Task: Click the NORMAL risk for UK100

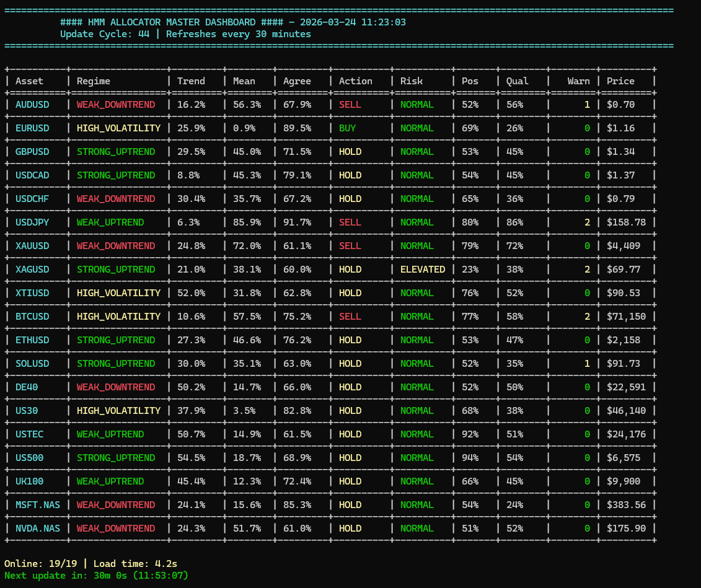Action: point(417,481)
